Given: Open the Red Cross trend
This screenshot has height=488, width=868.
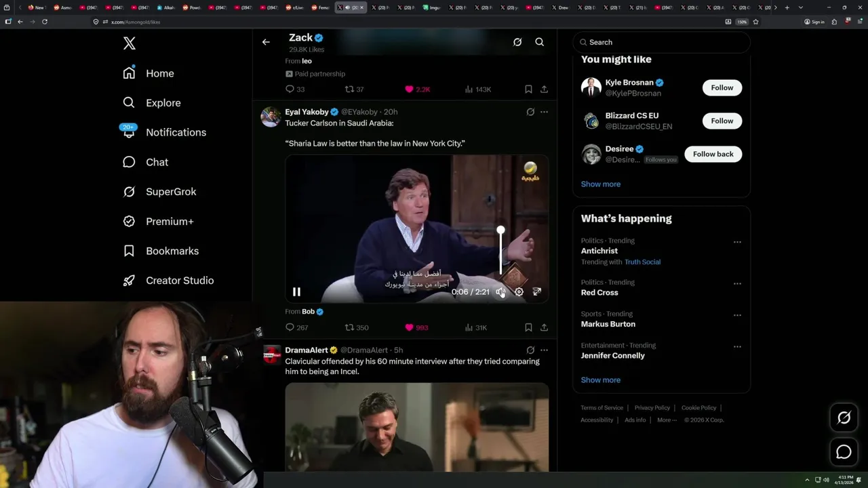Looking at the screenshot, I should coord(599,293).
